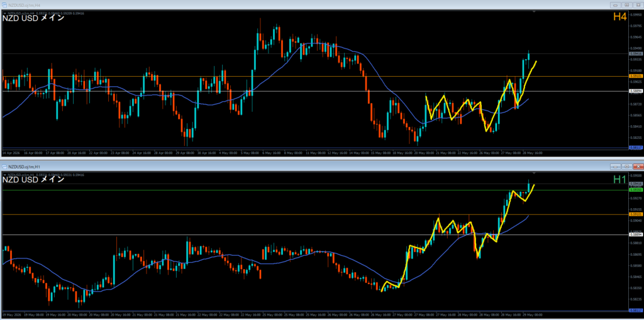Minimize the NZDUSD H4 chart window
Image resolution: width=644 pixels, height=320 pixels.
point(616,5)
